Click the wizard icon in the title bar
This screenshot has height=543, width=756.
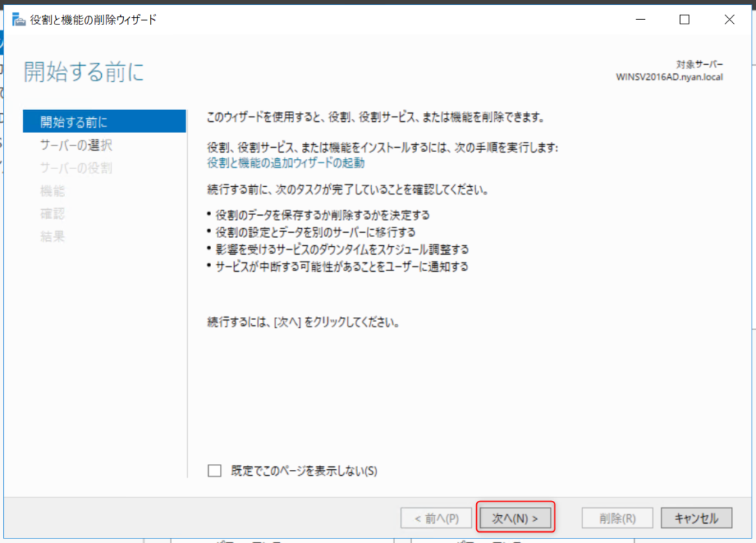(19, 20)
